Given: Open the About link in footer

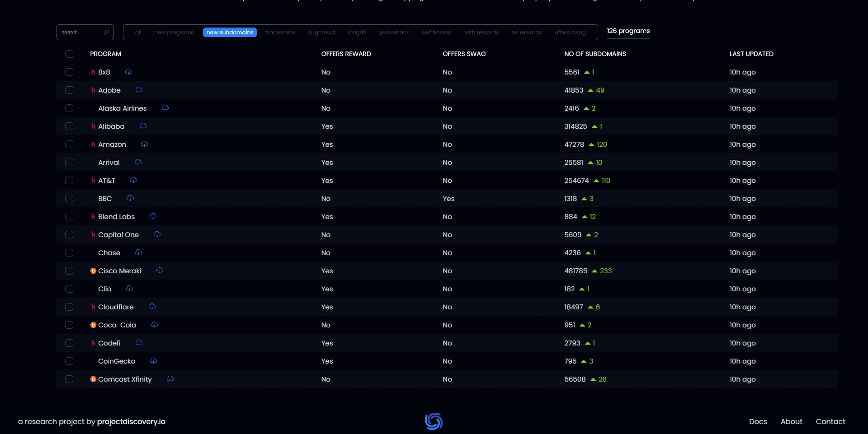Looking at the screenshot, I should point(792,421).
